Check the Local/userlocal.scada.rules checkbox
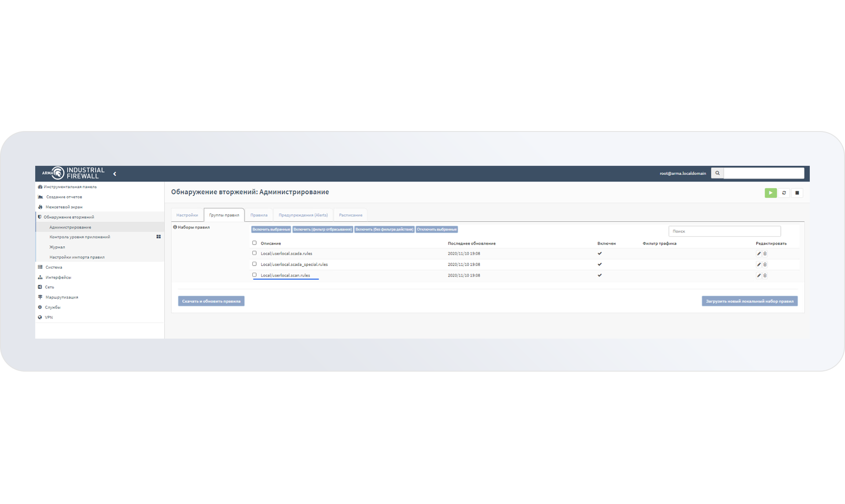 coord(254,253)
